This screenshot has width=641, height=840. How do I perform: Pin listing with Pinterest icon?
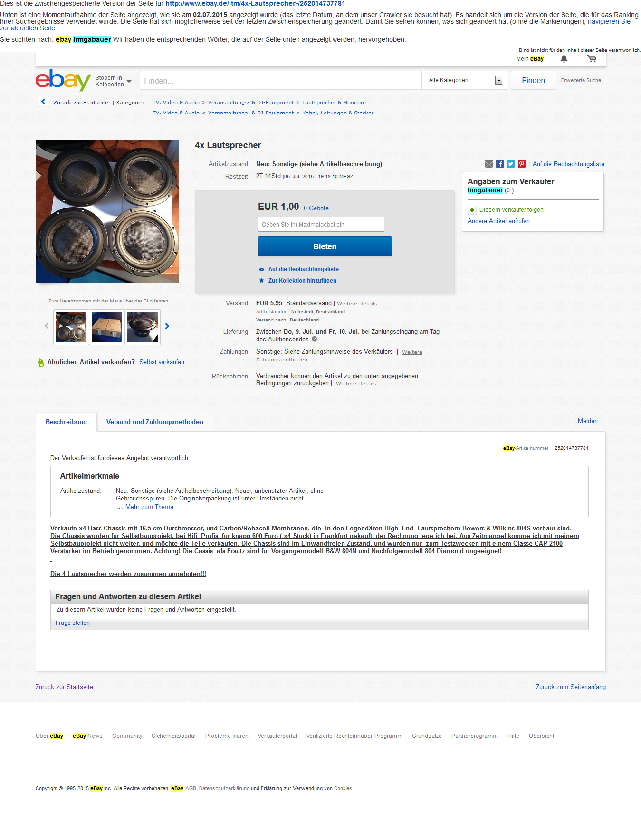coord(522,164)
